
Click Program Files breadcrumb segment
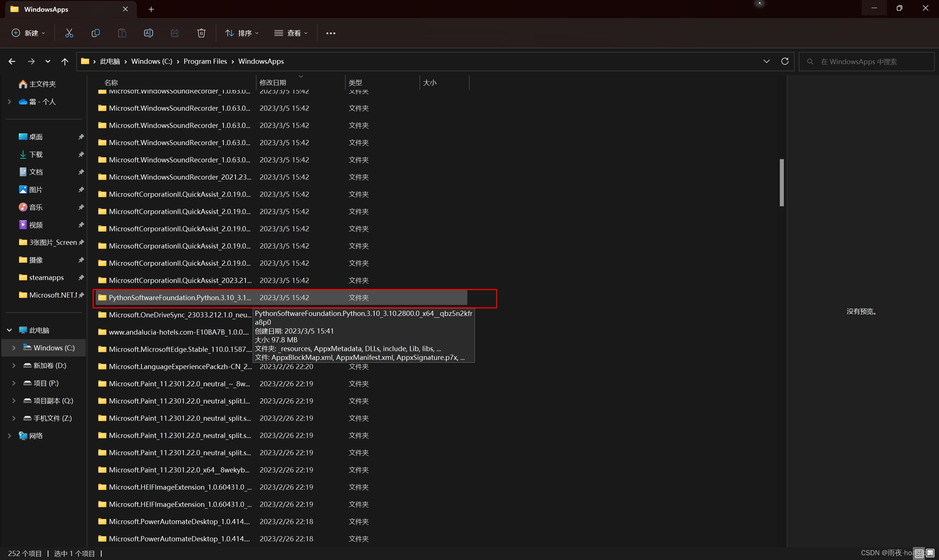[205, 62]
